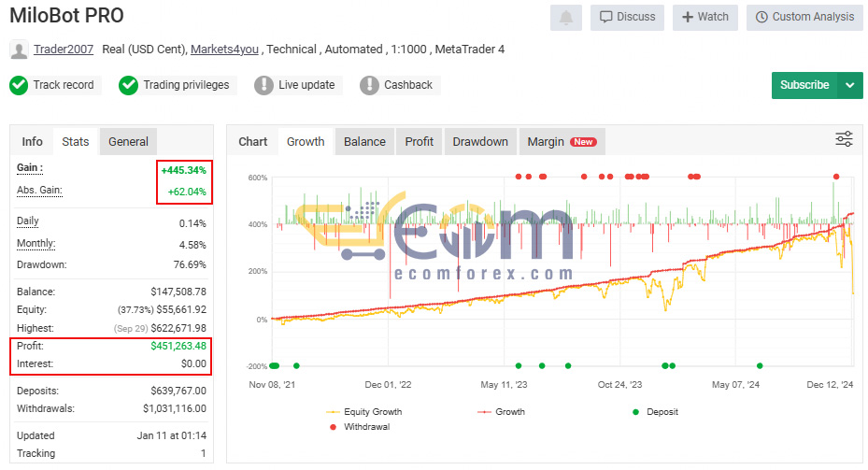Click Trading privileges green check icon

click(x=128, y=85)
